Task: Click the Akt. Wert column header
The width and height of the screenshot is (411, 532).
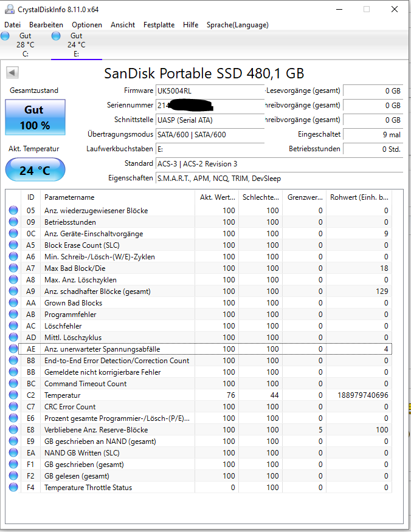Action: point(217,197)
